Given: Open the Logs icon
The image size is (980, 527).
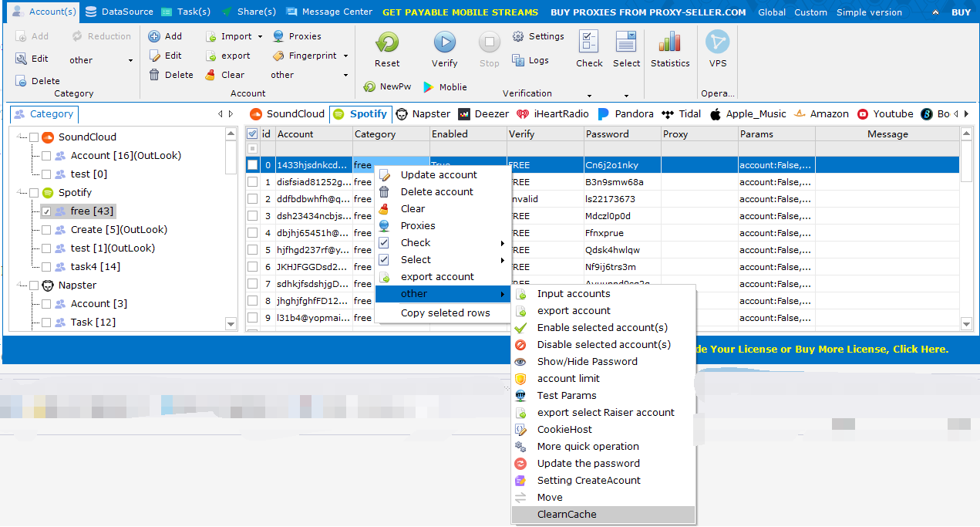Looking at the screenshot, I should click(x=518, y=60).
